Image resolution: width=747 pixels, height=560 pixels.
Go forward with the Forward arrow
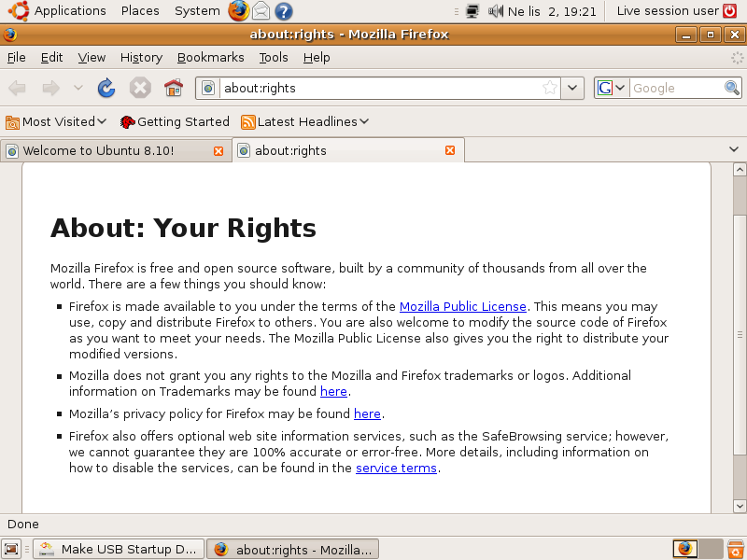(51, 88)
